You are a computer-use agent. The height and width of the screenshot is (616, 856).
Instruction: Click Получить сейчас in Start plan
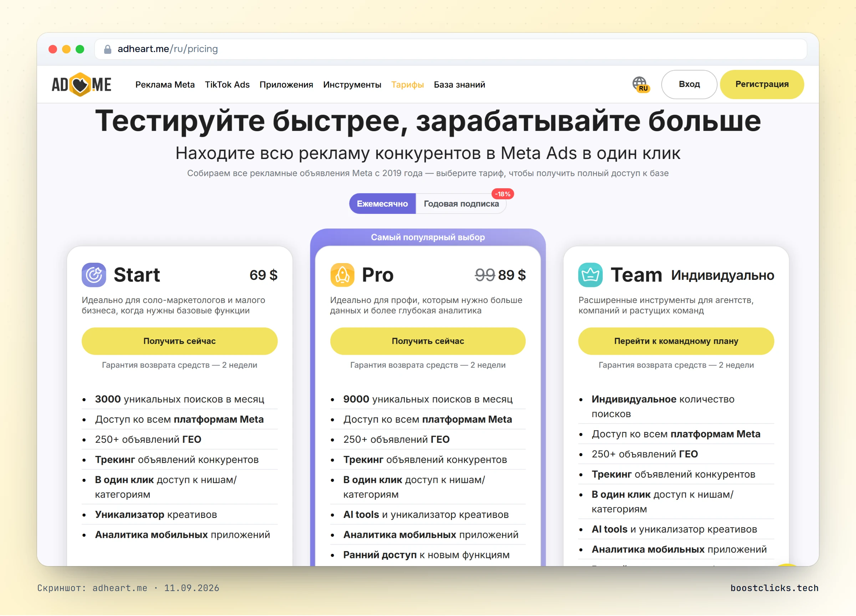[x=180, y=341]
